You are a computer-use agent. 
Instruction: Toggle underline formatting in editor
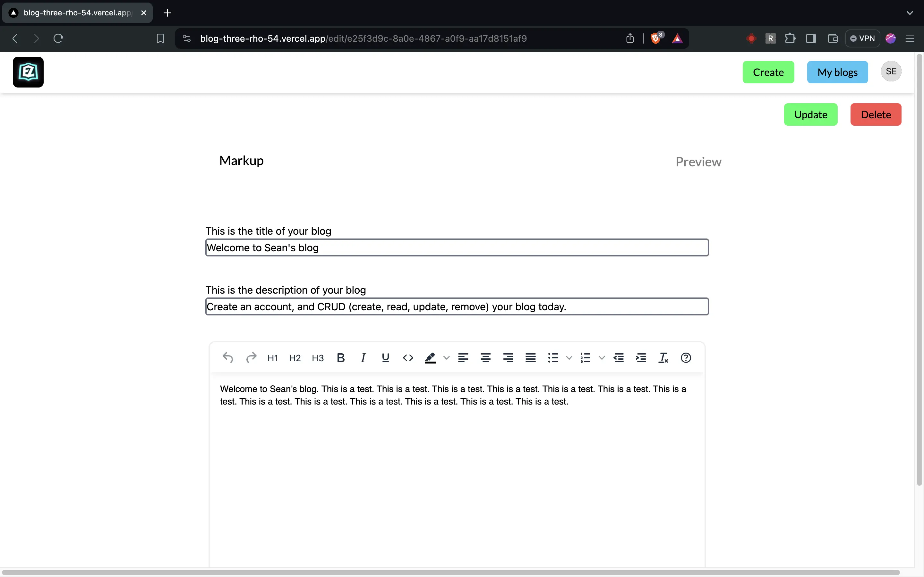385,357
